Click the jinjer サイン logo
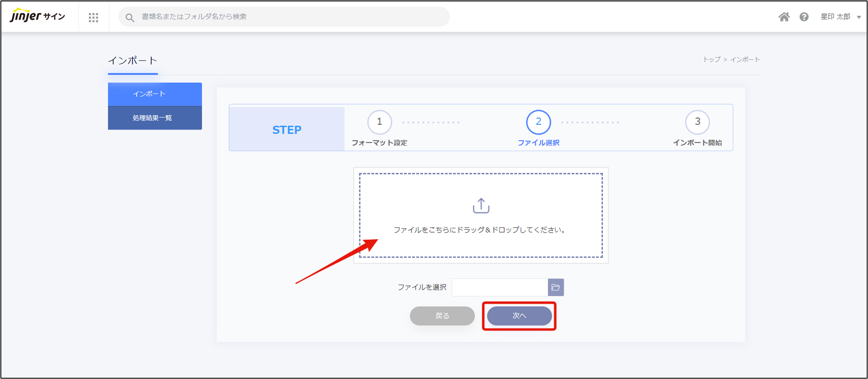 [x=38, y=16]
